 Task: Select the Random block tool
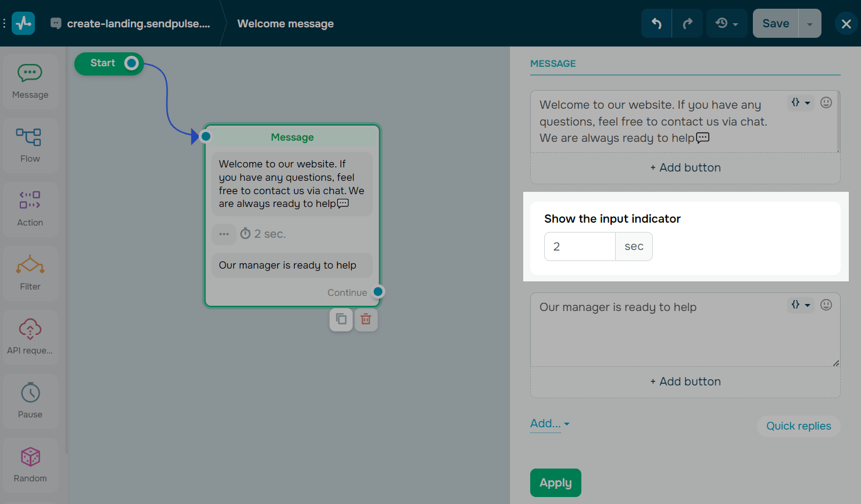click(x=30, y=464)
